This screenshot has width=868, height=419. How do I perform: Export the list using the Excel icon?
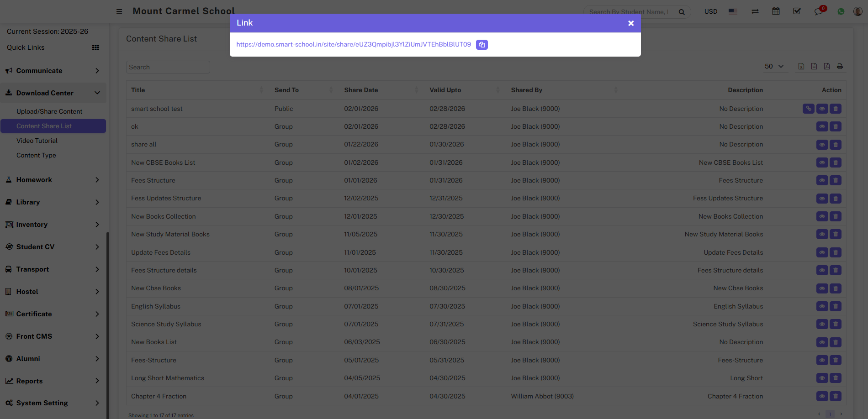pyautogui.click(x=801, y=67)
